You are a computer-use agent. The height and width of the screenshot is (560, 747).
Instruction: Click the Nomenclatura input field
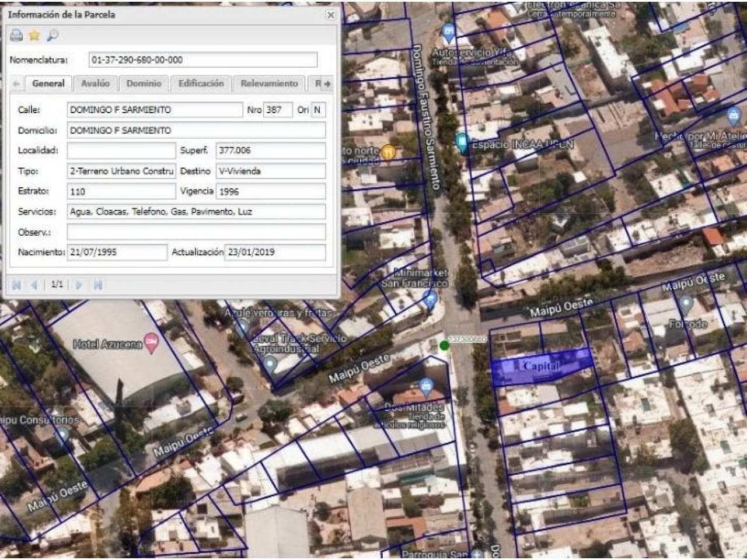tap(203, 60)
